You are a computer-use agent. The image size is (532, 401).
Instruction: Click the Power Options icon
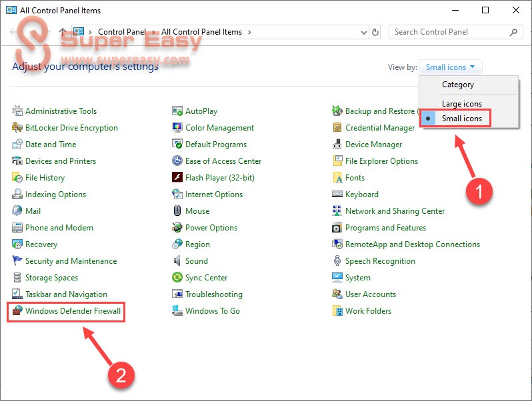[x=177, y=227]
